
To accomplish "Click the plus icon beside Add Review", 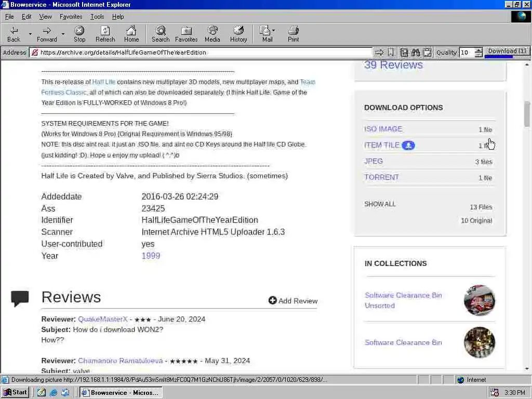I will pos(272,300).
